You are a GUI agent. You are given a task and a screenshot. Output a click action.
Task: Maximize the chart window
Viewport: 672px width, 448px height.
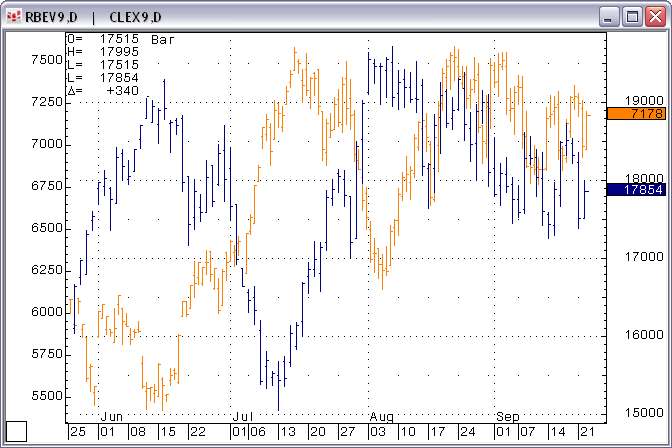(x=632, y=17)
